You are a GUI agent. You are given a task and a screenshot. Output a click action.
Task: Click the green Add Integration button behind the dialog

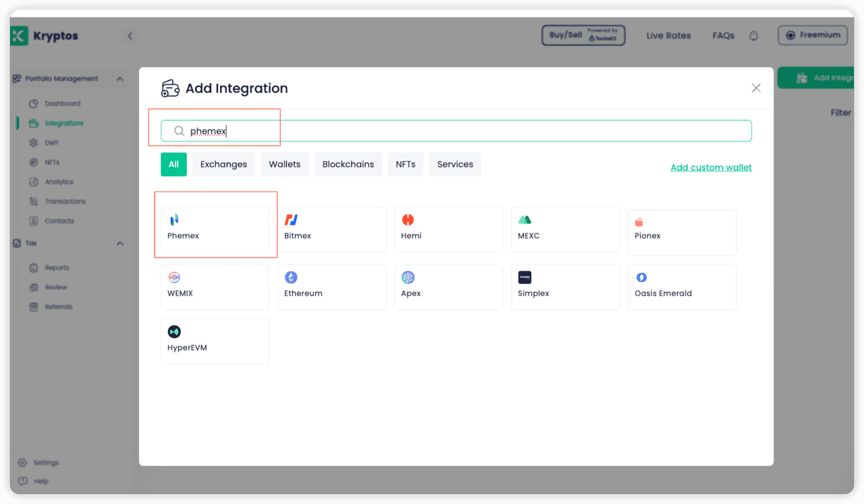(x=815, y=78)
